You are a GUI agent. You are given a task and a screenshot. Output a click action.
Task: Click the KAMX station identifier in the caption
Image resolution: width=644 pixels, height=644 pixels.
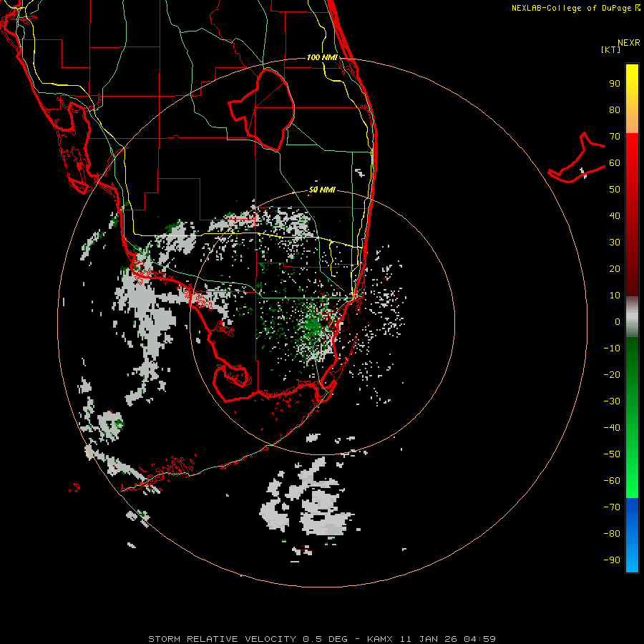[380, 639]
